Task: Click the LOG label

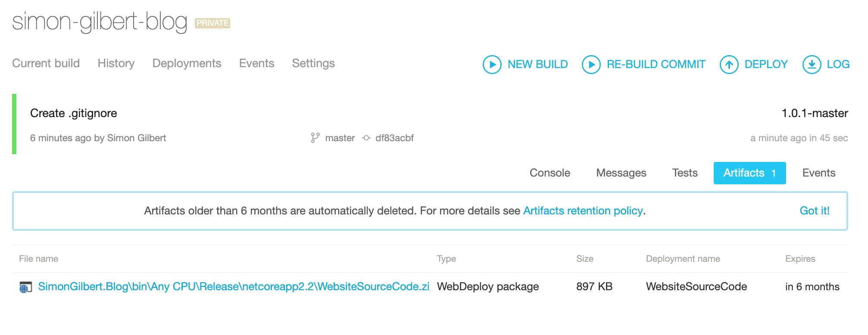Action: coord(838,65)
